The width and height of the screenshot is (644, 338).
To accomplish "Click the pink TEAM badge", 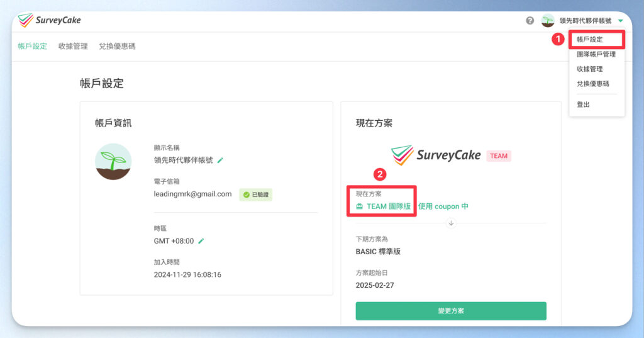I will [499, 156].
